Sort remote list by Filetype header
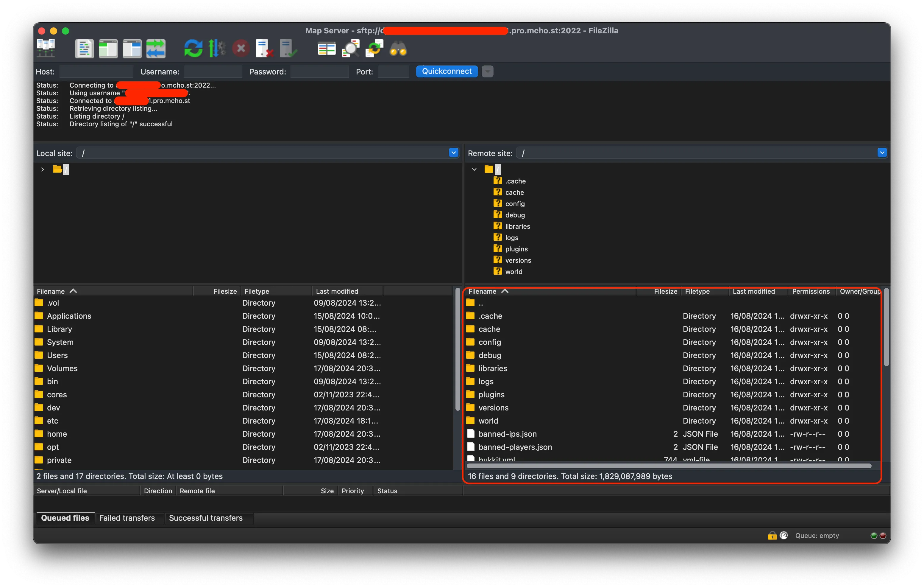The width and height of the screenshot is (924, 588). [x=705, y=291]
